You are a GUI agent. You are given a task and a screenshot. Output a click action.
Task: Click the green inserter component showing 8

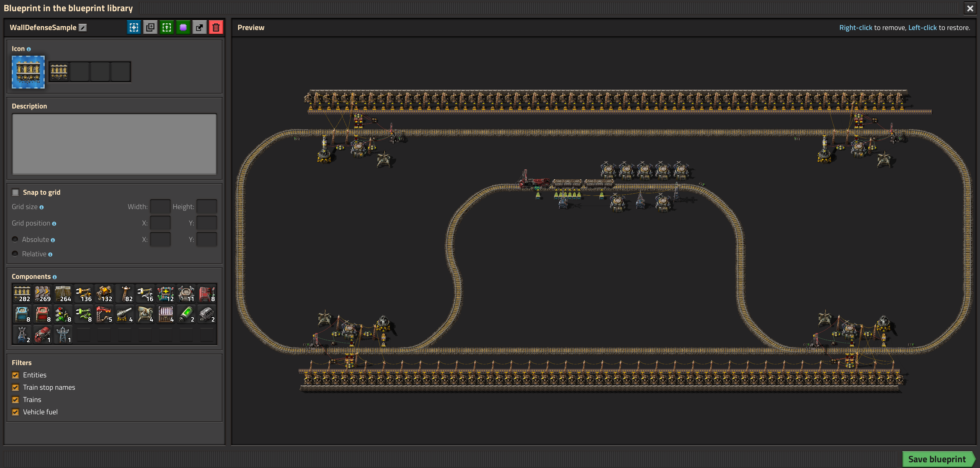[x=84, y=315]
